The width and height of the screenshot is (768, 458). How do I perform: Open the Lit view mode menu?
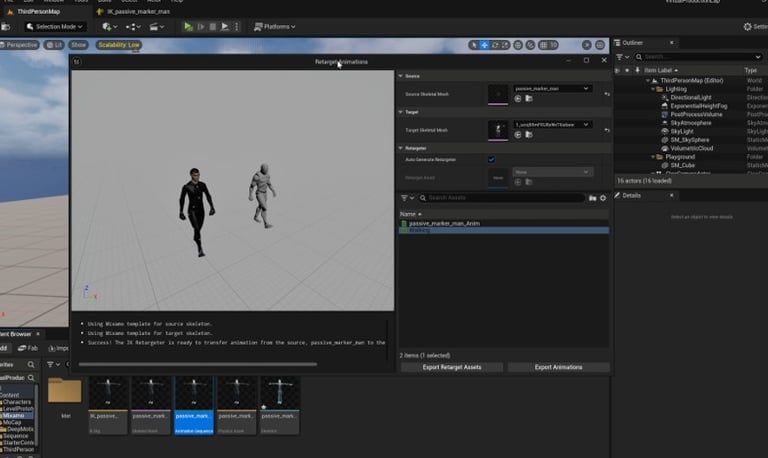tap(54, 45)
